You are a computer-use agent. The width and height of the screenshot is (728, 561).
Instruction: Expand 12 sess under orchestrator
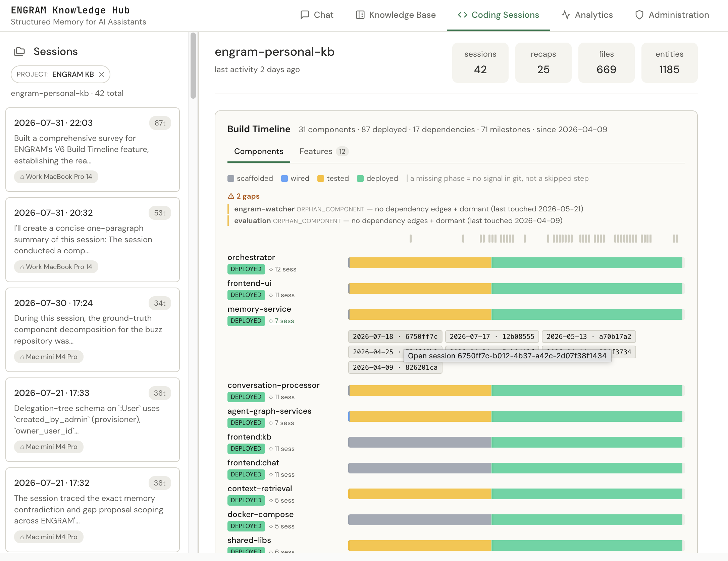282,269
